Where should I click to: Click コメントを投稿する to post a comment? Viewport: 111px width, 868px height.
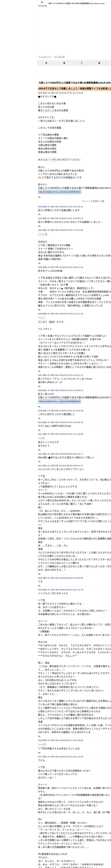point(92,201)
